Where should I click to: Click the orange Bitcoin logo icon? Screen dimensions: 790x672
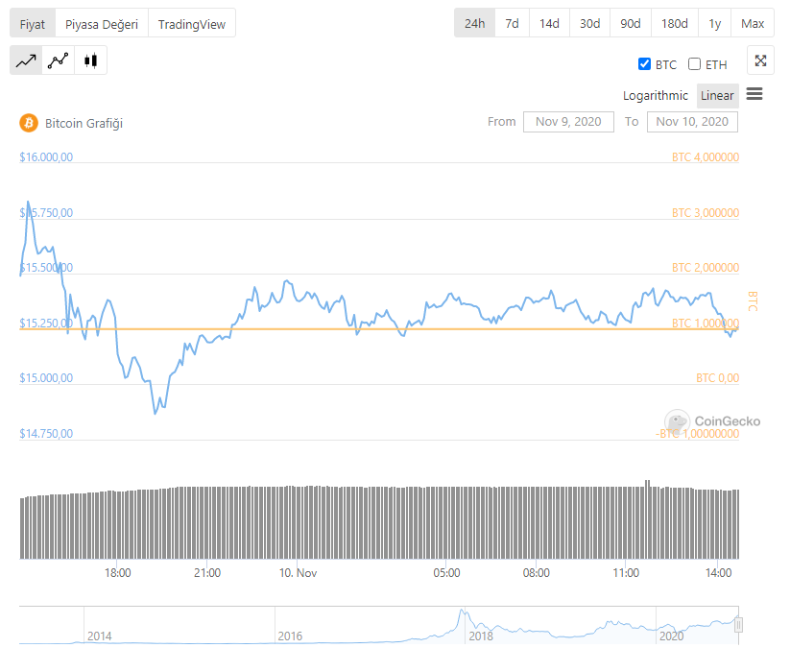(x=28, y=123)
